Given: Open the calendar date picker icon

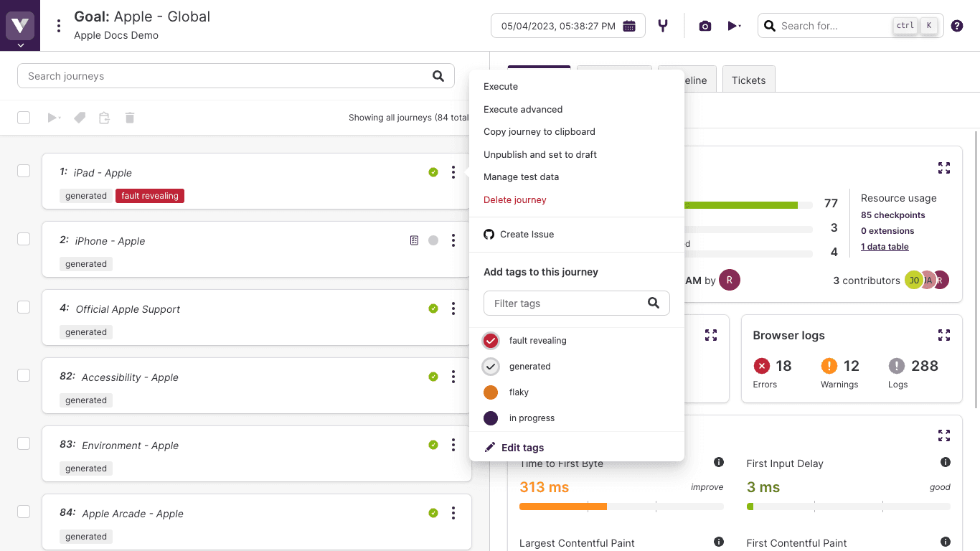Looking at the screenshot, I should click(x=629, y=26).
